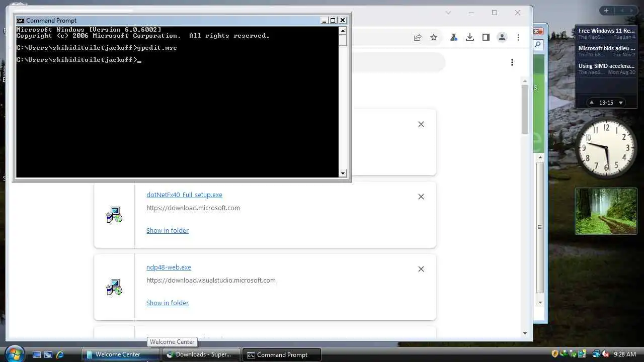Open browser downloads toolbar icon
Image resolution: width=644 pixels, height=362 pixels.
click(x=470, y=37)
